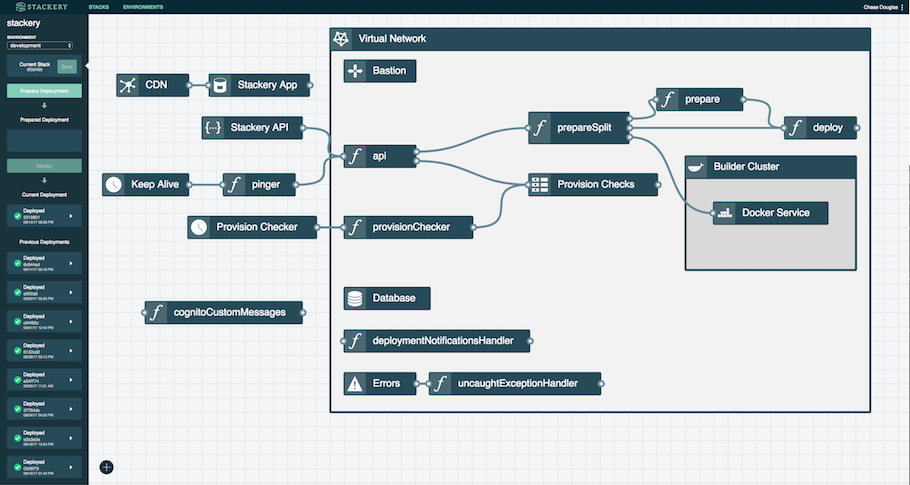
Task: Open the Chase Douglas menu dots
Action: click(902, 7)
